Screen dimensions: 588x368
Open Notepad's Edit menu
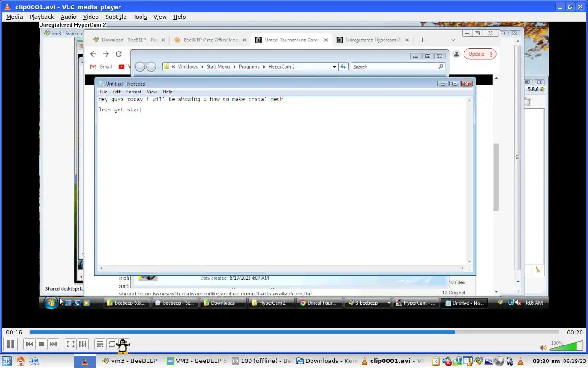point(117,92)
